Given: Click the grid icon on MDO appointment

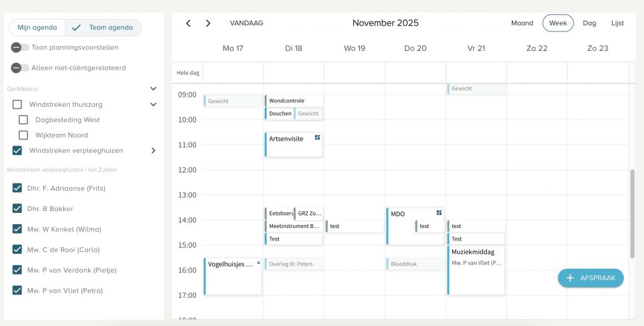Looking at the screenshot, I should coord(439,213).
